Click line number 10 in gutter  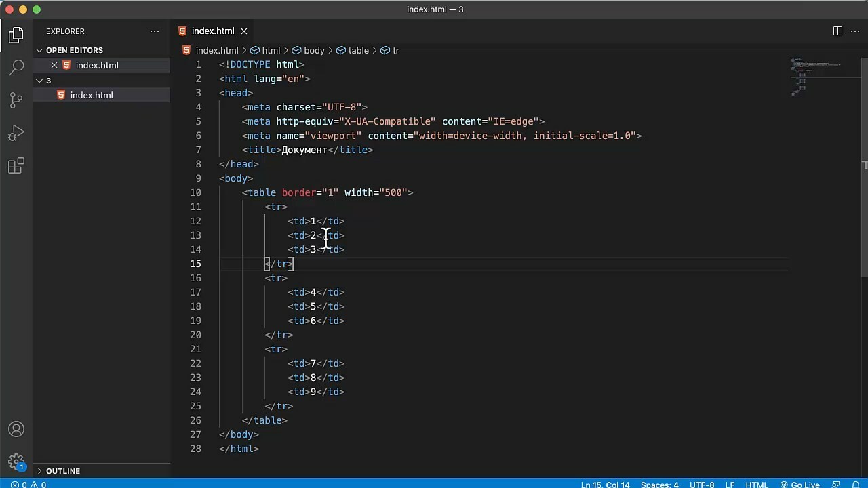tap(195, 192)
